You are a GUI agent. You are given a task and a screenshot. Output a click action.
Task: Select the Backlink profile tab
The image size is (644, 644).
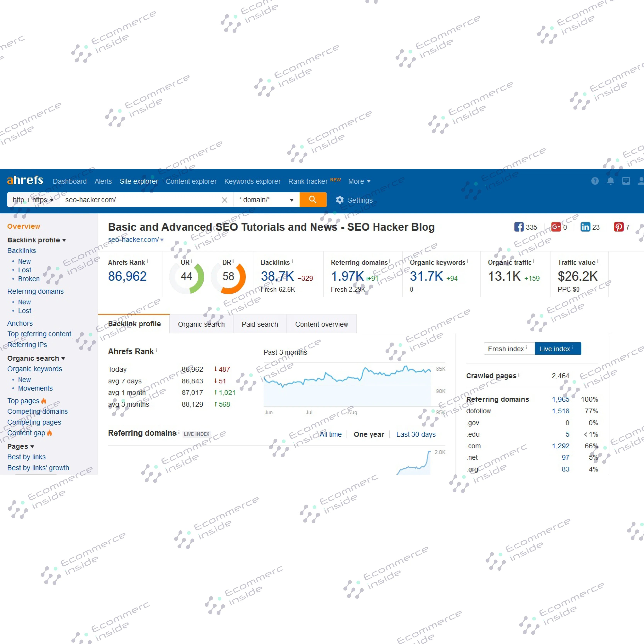coord(134,324)
